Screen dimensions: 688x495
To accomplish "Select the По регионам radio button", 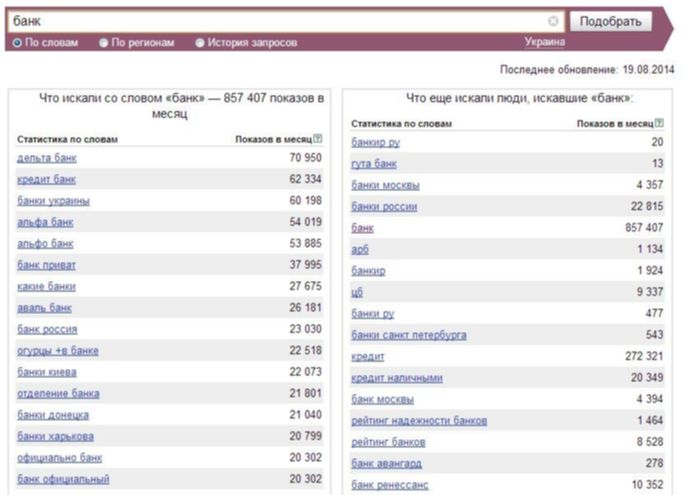I will click(x=103, y=43).
